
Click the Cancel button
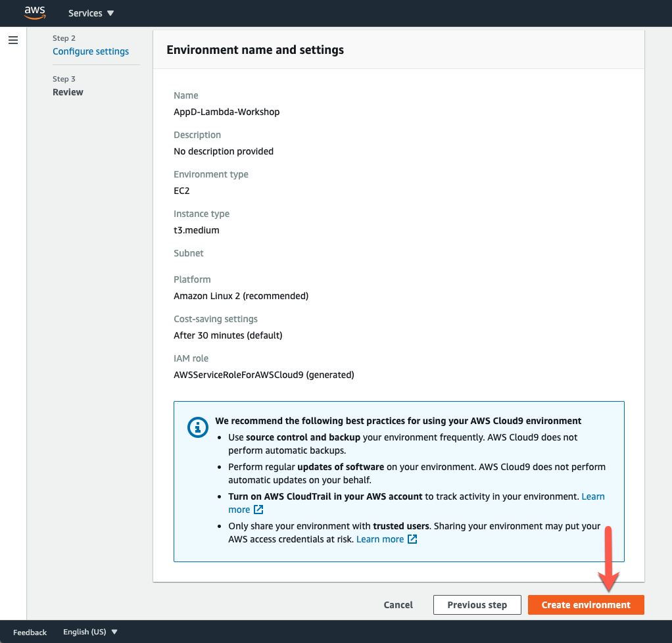tap(398, 605)
